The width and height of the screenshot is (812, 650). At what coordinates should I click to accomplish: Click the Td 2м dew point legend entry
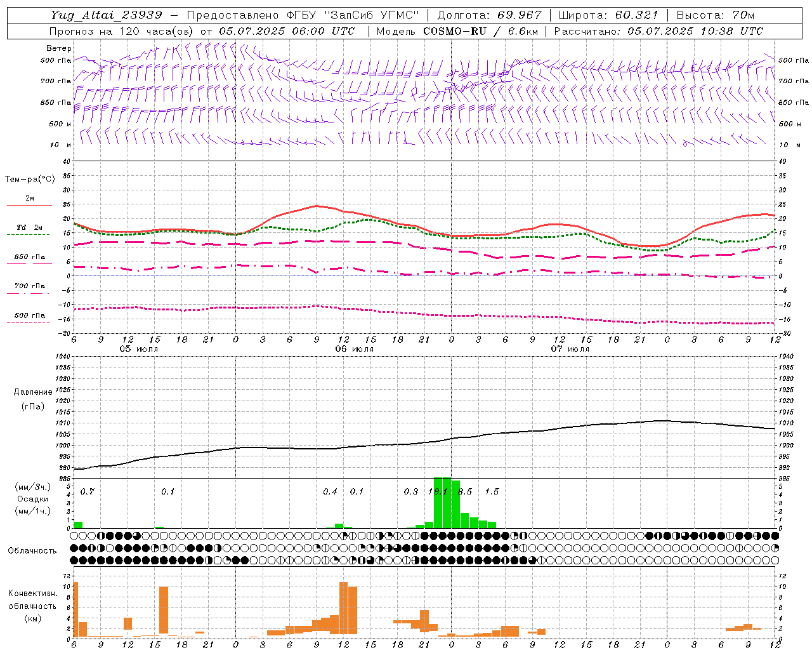pos(29,227)
